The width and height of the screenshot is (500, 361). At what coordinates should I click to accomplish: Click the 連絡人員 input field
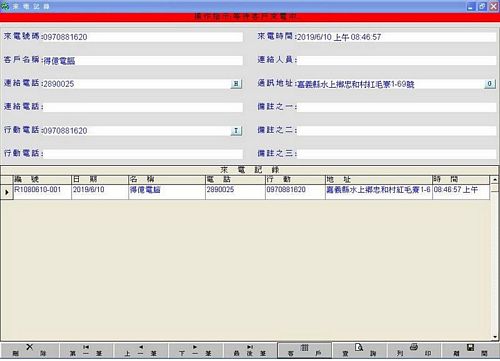396,60
